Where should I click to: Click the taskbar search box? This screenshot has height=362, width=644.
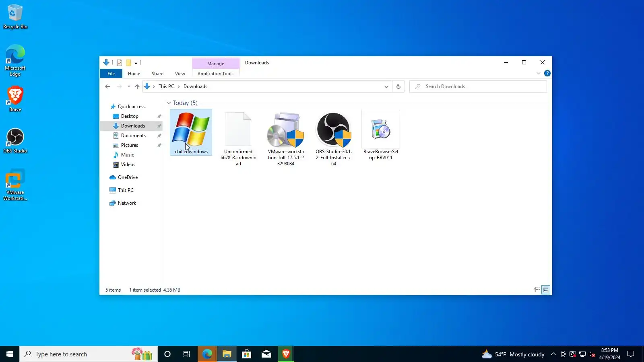point(89,354)
